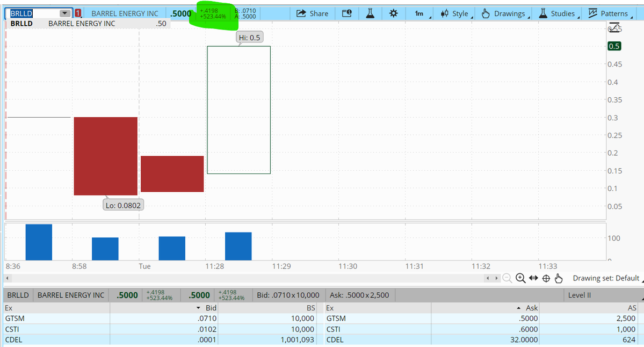644x347 pixels.
Task: Select CSTI bid price .0102
Action: [207, 329]
